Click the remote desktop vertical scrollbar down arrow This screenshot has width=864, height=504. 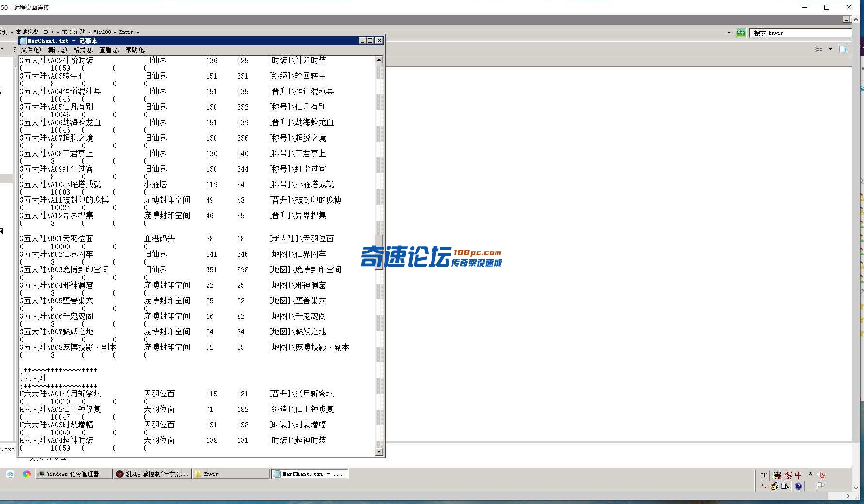[x=856, y=488]
